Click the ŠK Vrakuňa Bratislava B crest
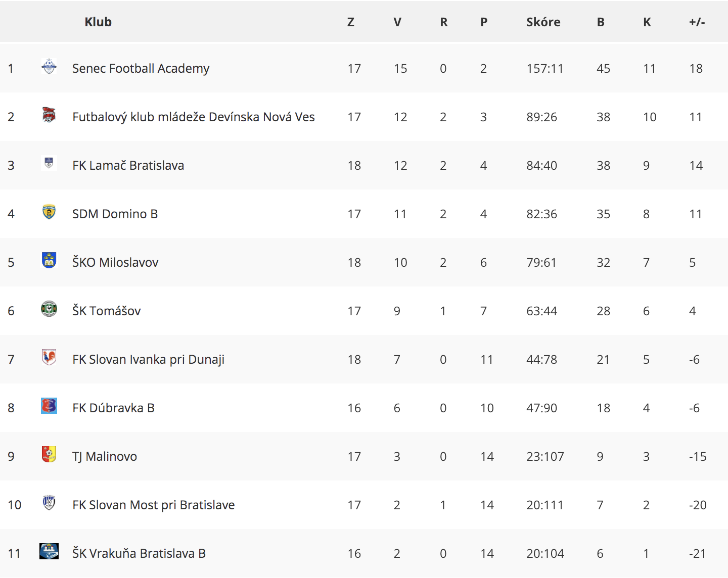The image size is (728, 578). click(x=49, y=551)
